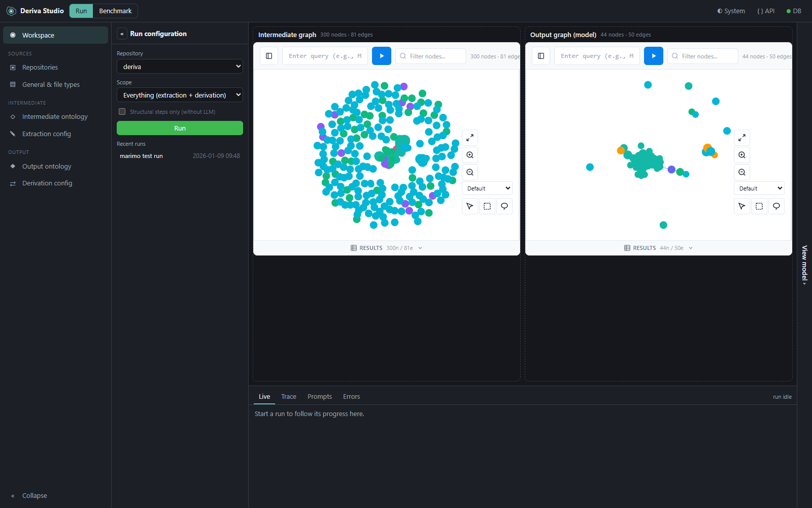Focus the Filter nodes field in Output graph
Viewport: 812px width, 508px height.
[x=702, y=56]
